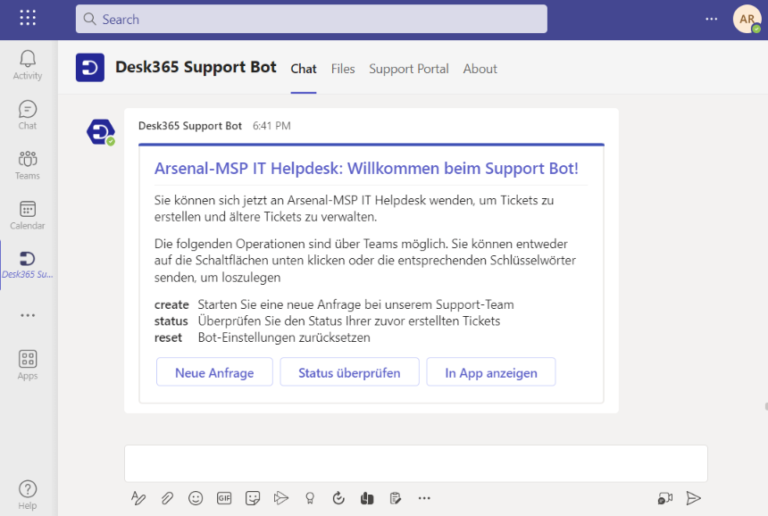Image resolution: width=768 pixels, height=516 pixels.
Task: Open Calendar in the sidebar
Action: pos(27,215)
